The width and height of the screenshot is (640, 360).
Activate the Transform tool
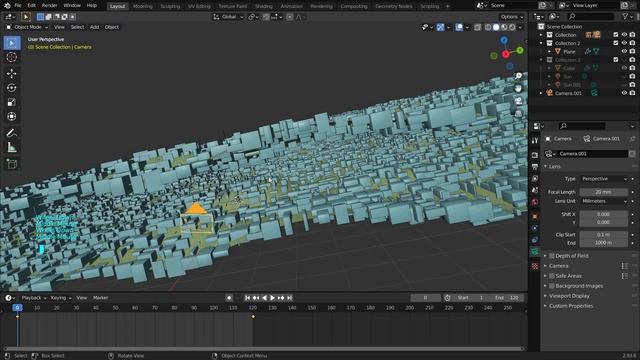pyautogui.click(x=12, y=116)
